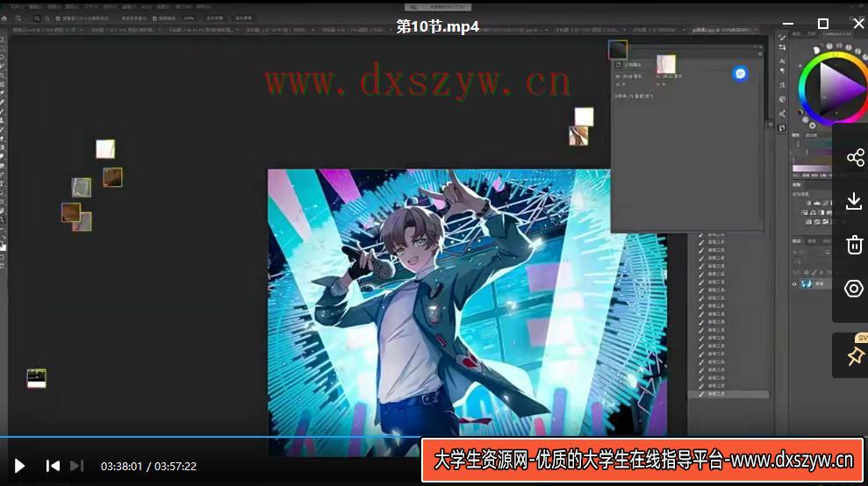Screen dimensions: 868x486
Task: Click the 100% zoom button
Action: [x=189, y=18]
